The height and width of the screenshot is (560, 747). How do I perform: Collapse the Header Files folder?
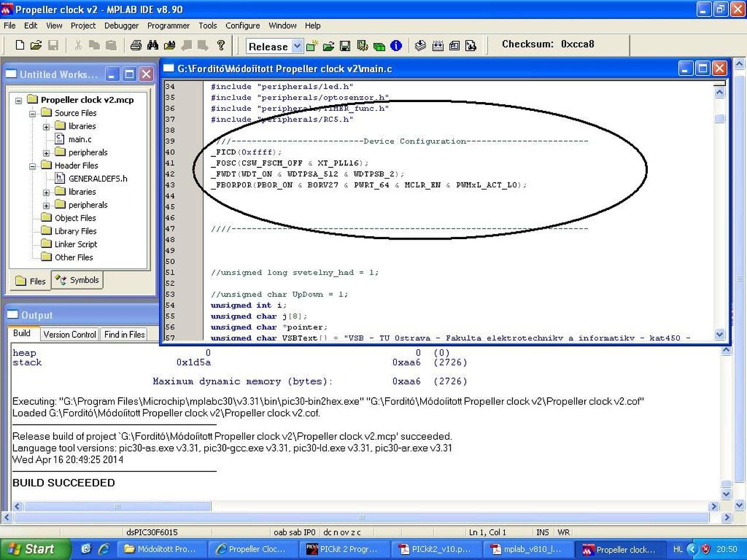(x=33, y=166)
